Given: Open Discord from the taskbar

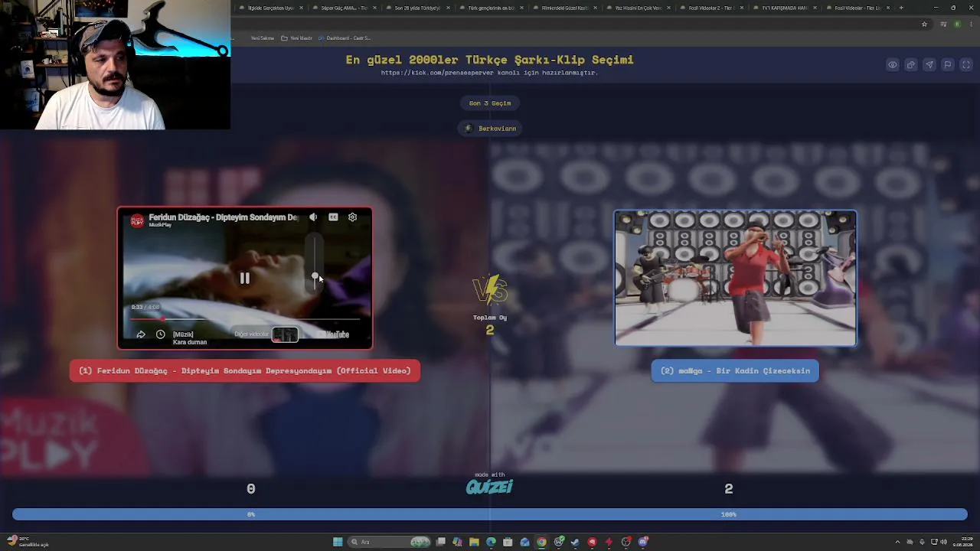Looking at the screenshot, I should tap(642, 542).
